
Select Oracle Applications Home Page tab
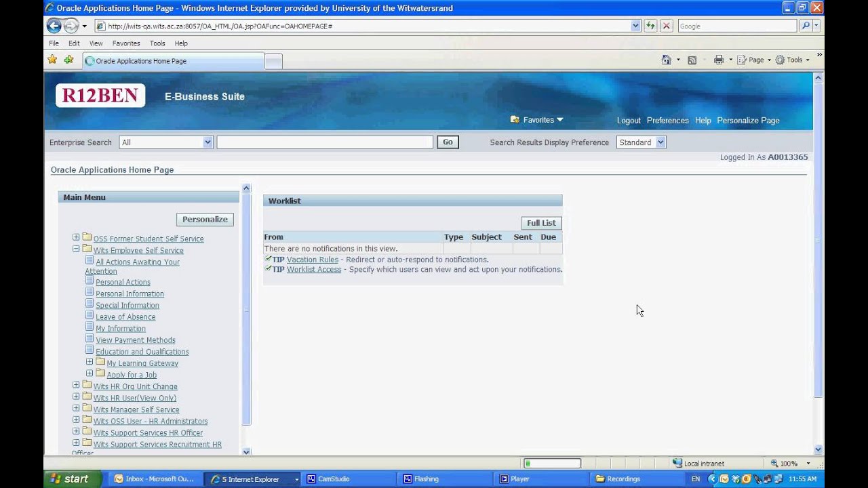174,61
